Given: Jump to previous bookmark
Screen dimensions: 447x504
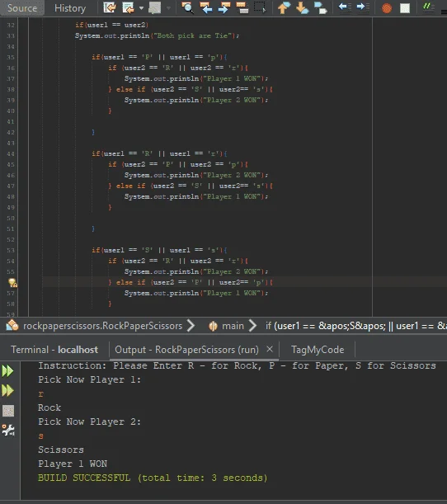Looking at the screenshot, I should [x=284, y=7].
